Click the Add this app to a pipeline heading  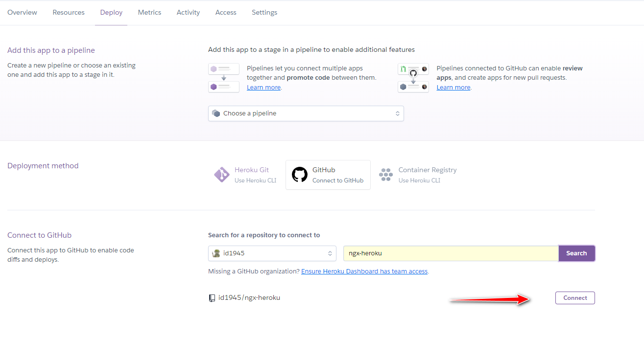click(x=51, y=50)
